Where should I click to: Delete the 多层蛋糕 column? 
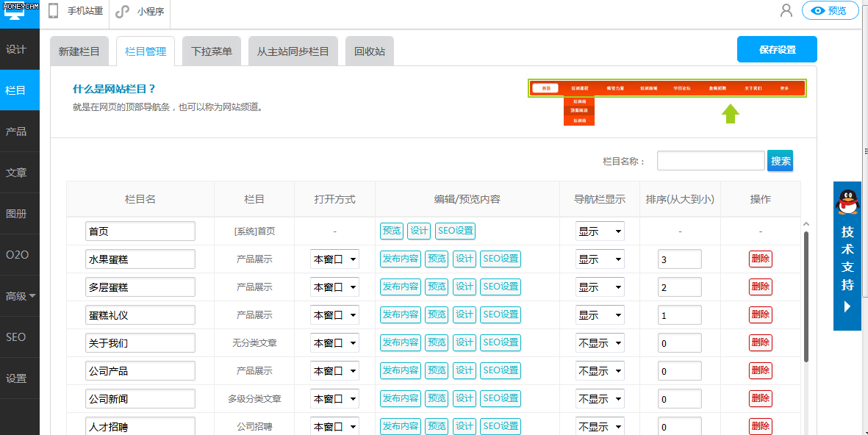coord(760,287)
